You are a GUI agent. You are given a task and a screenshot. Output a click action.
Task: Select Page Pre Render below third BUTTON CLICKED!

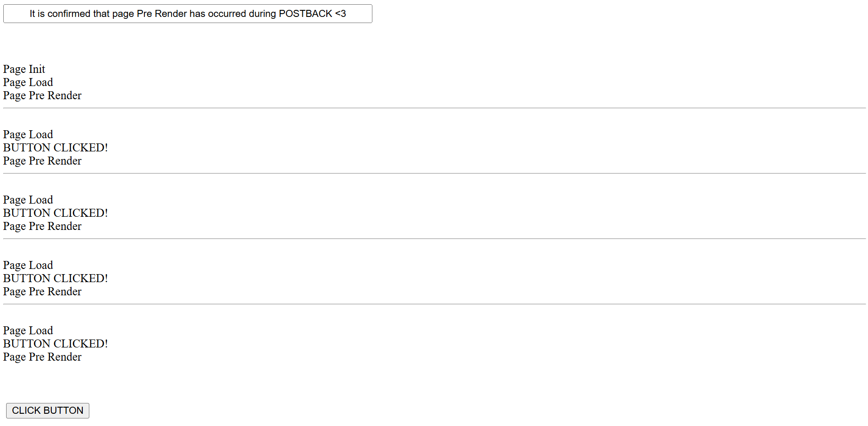42,292
